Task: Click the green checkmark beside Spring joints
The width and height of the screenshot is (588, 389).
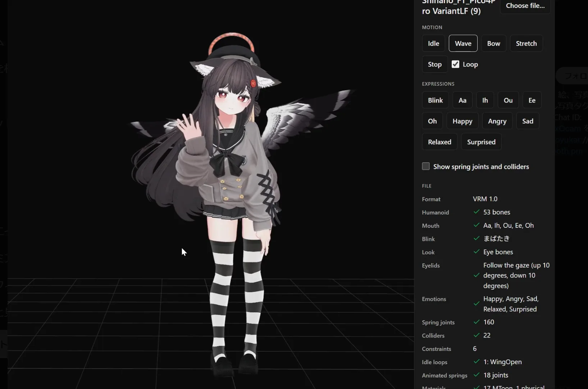Action: [477, 322]
